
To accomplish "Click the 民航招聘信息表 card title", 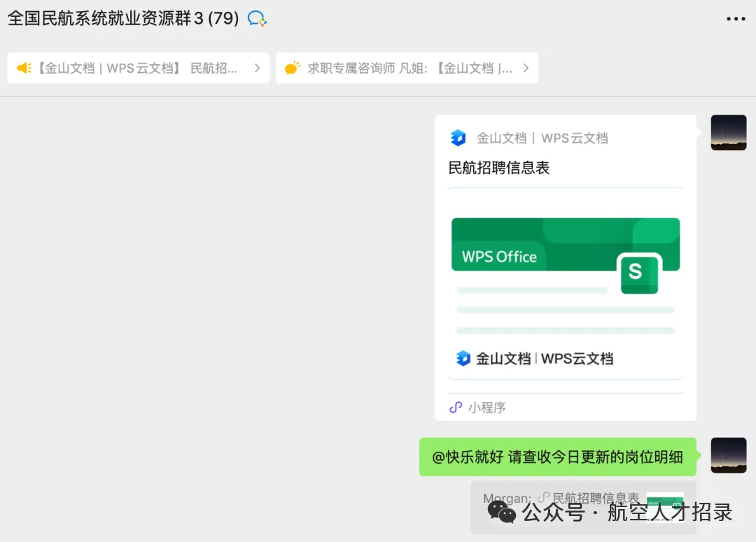I will coord(499,168).
